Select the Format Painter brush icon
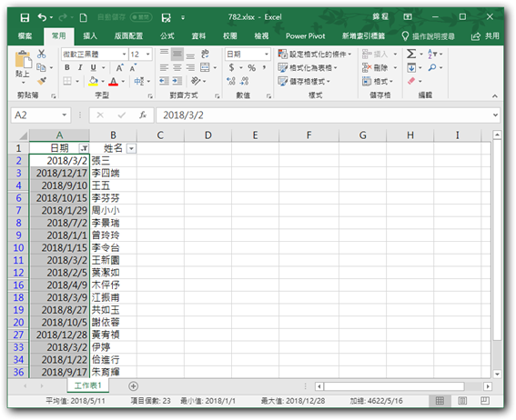The image size is (516, 420). (x=42, y=81)
